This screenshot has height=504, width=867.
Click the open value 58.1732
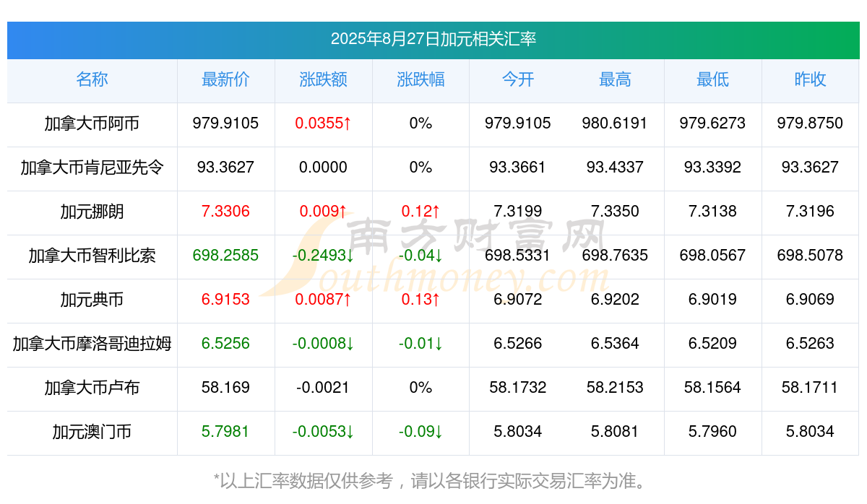pyautogui.click(x=518, y=388)
